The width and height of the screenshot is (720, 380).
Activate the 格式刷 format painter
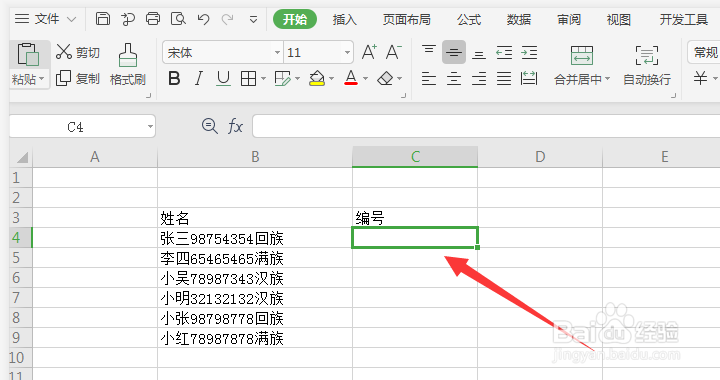click(128, 65)
